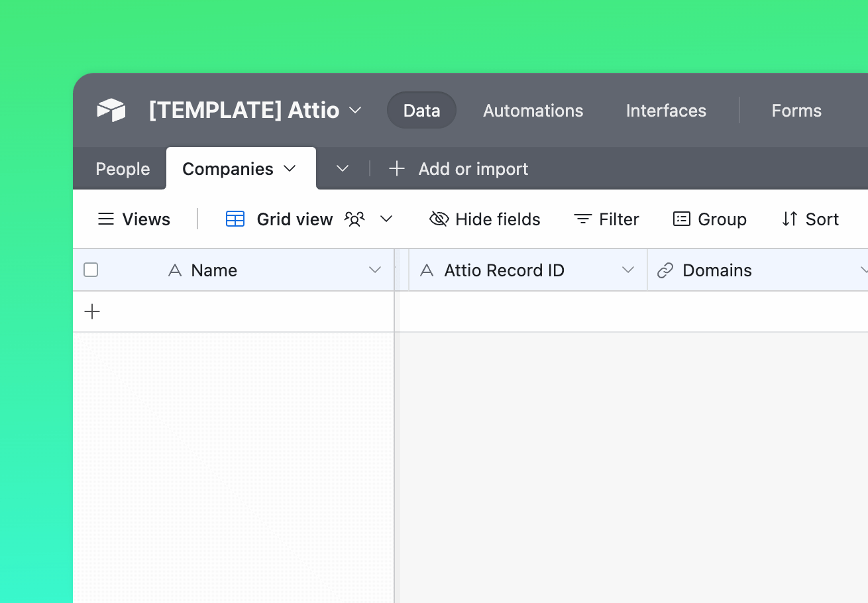
Task: Open the Group options
Action: click(710, 219)
